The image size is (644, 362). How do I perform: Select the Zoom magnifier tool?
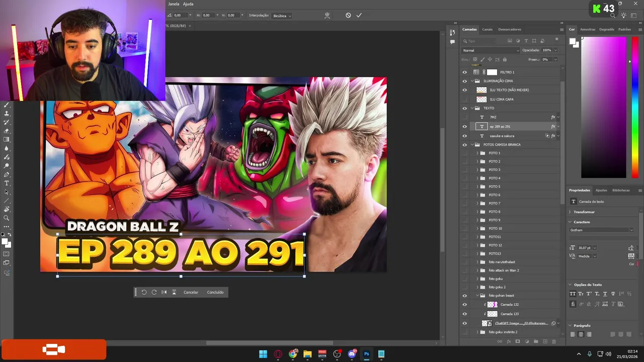7,218
